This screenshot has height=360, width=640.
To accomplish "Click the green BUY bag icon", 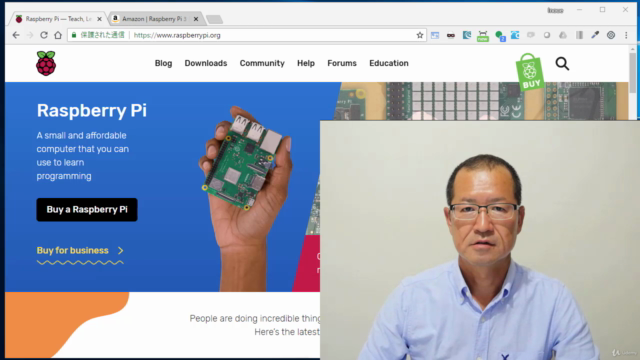I will pos(530,72).
